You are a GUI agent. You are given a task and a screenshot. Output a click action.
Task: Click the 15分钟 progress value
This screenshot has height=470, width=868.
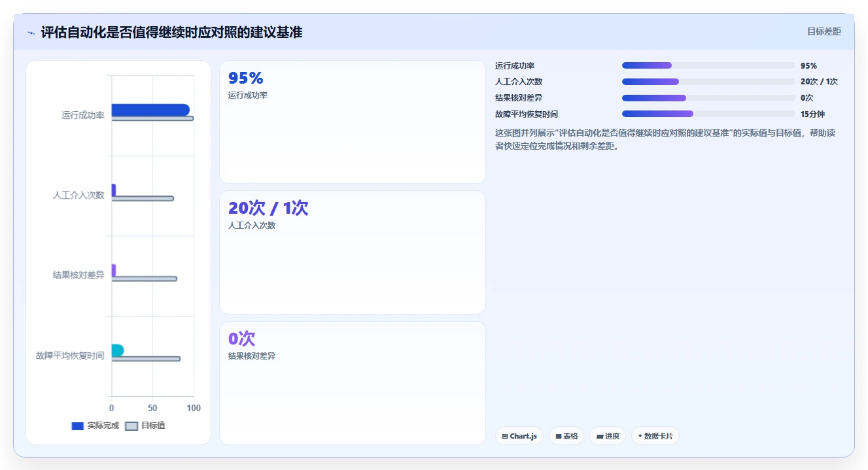tap(812, 114)
